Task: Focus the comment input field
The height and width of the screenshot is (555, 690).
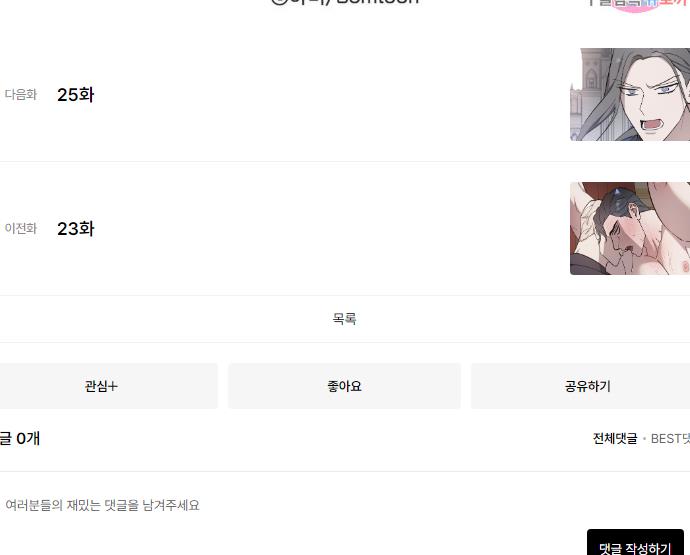Action: coord(308,505)
